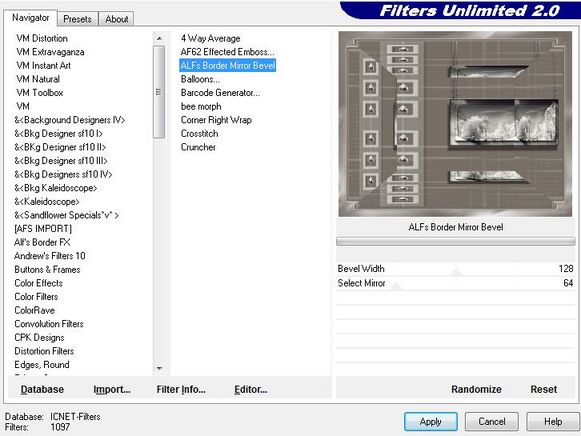
Task: Click the filter preview image
Action: coord(455,124)
